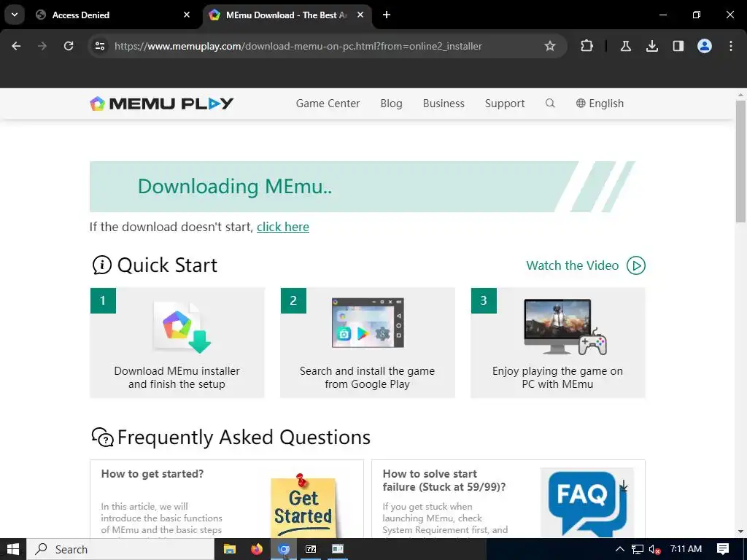Open the Blog menu item
This screenshot has height=560, width=747.
pos(391,104)
